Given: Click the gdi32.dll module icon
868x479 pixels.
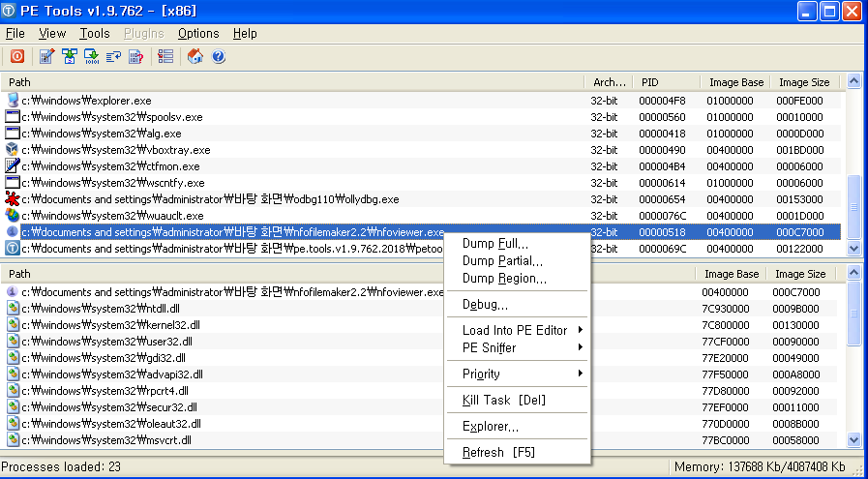Looking at the screenshot, I should tap(13, 358).
